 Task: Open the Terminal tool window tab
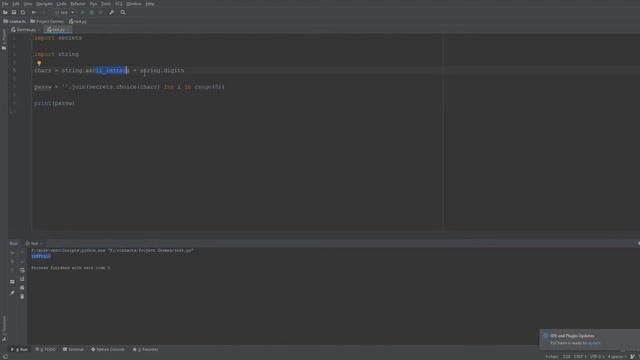[73, 349]
